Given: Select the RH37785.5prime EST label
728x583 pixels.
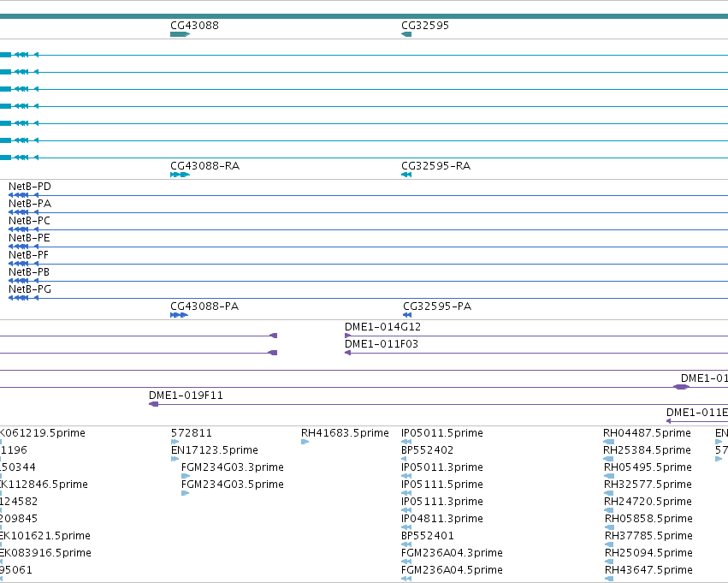Looking at the screenshot, I should pyautogui.click(x=648, y=536).
